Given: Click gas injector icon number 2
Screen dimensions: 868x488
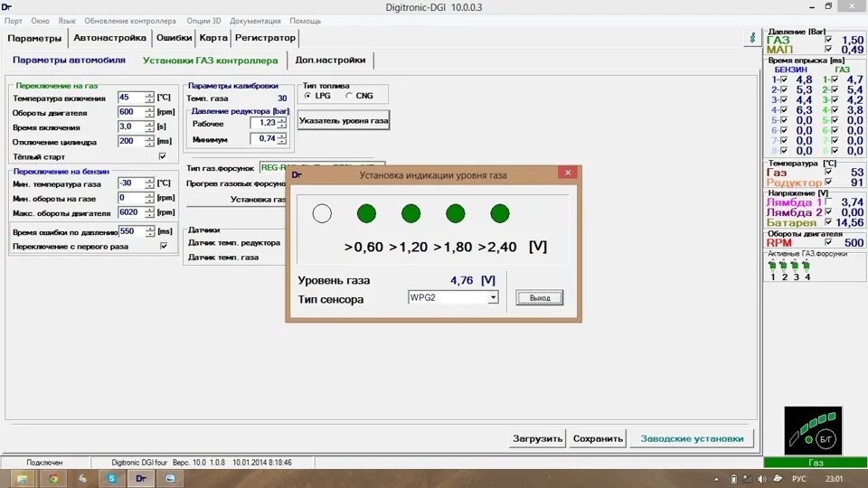Looking at the screenshot, I should click(783, 265).
